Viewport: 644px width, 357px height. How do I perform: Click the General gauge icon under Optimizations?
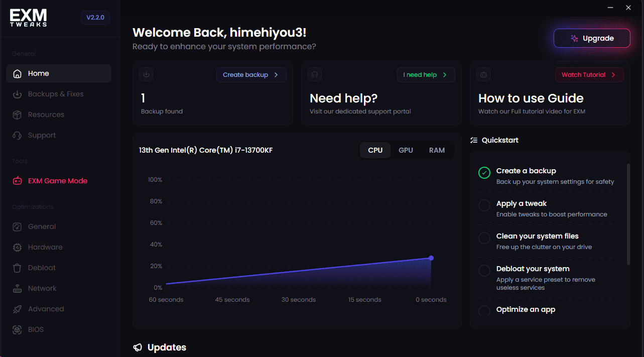click(18, 227)
